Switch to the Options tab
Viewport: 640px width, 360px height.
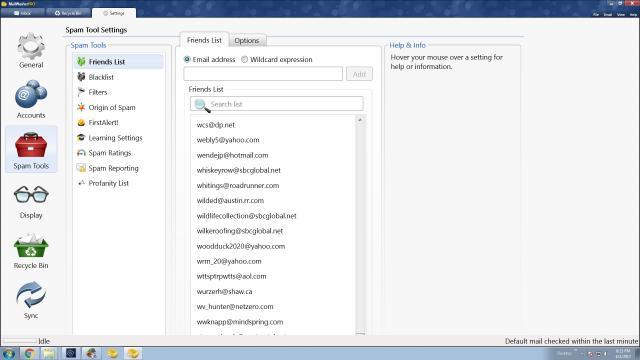click(x=247, y=40)
